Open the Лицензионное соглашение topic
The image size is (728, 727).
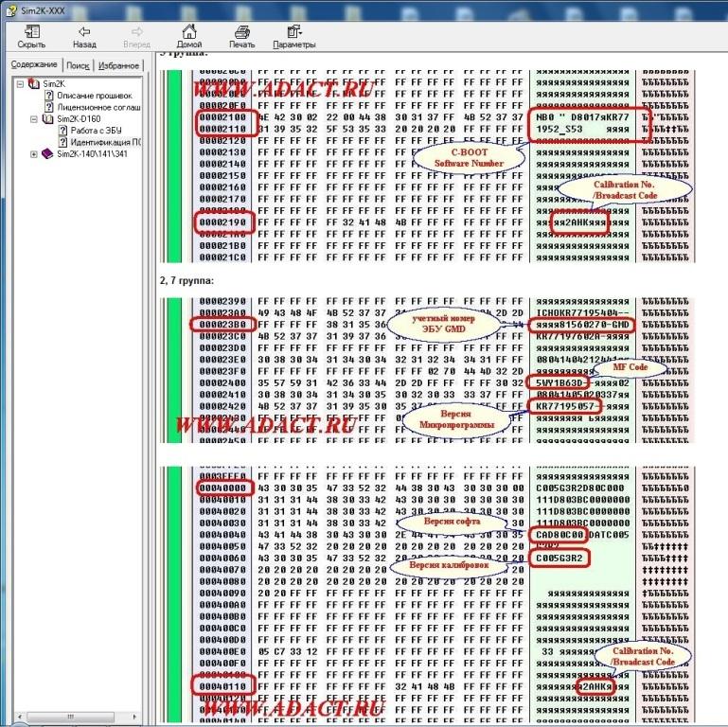pos(98,107)
